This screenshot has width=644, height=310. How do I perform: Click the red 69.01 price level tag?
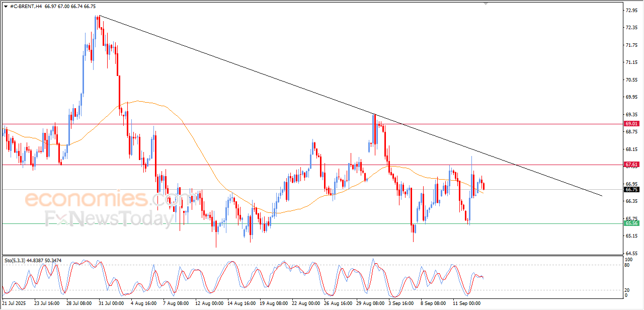(x=632, y=124)
